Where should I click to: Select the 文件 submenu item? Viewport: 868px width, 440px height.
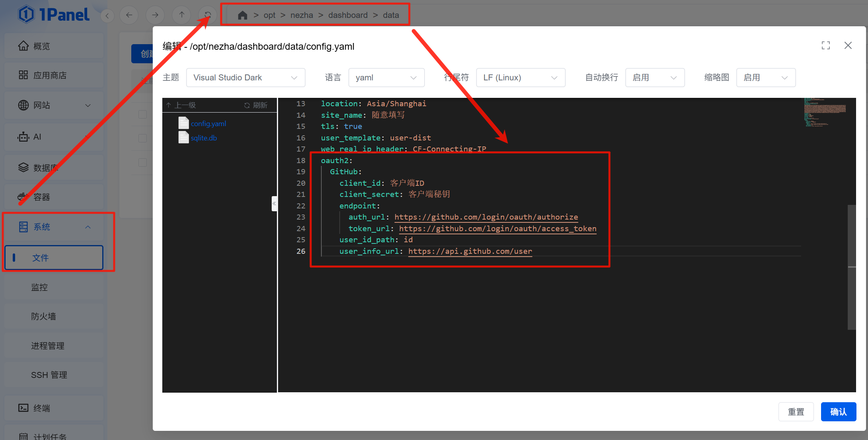54,258
